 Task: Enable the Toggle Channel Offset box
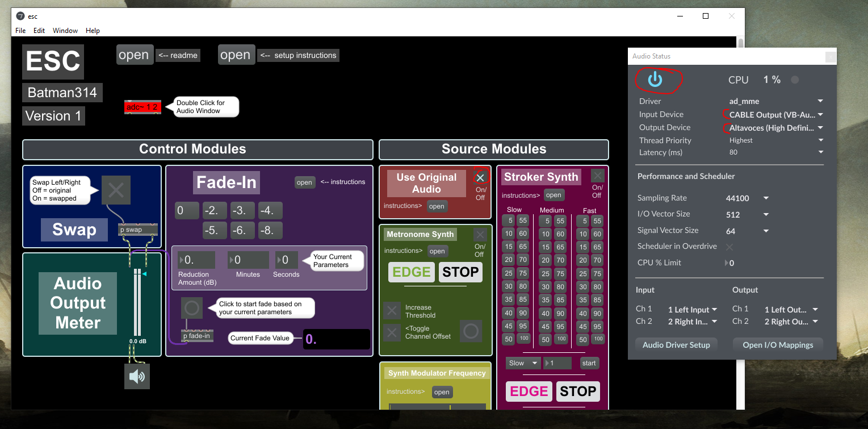pos(392,332)
